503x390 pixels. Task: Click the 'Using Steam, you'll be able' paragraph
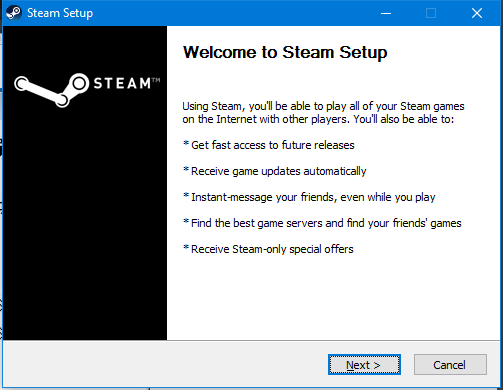(x=323, y=113)
